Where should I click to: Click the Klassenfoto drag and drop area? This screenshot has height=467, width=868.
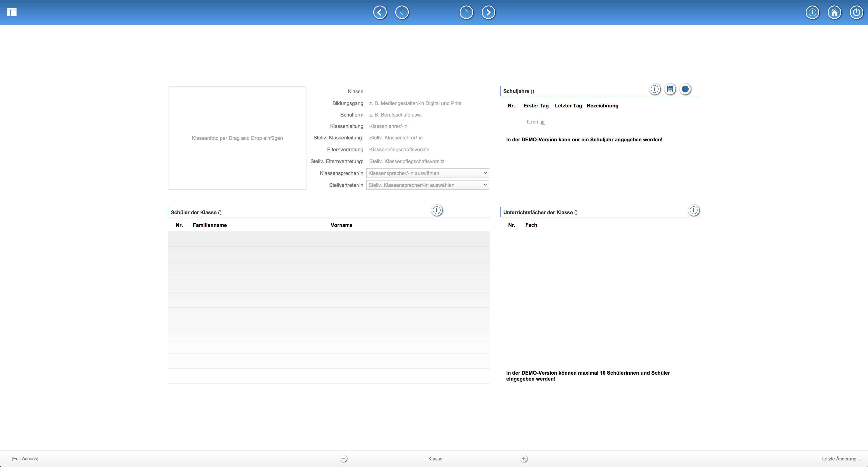coord(237,138)
